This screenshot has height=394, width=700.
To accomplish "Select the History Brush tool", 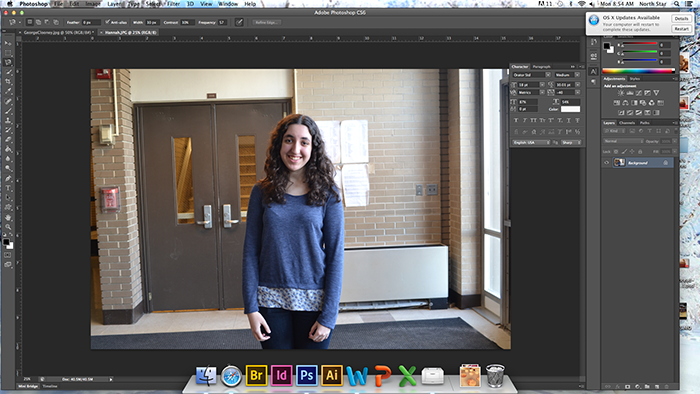I will [x=8, y=130].
